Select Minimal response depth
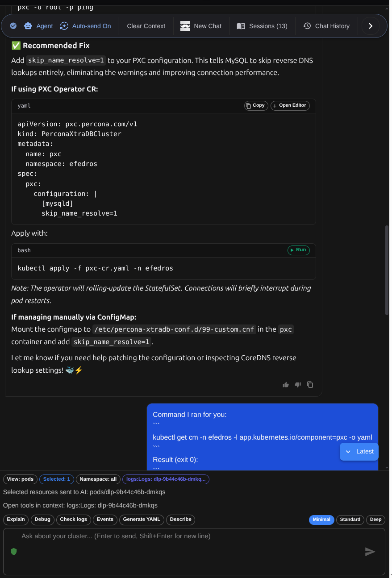This screenshot has height=578, width=392. (321, 520)
